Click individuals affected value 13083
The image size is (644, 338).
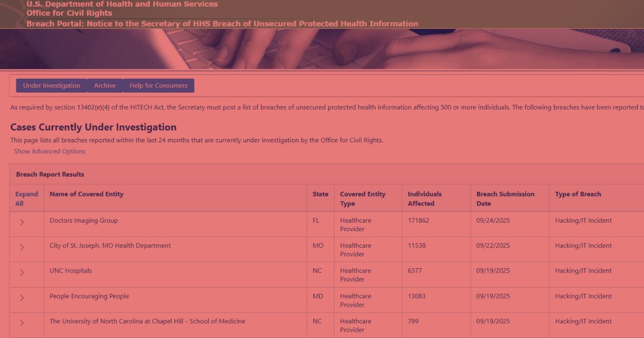(x=417, y=296)
